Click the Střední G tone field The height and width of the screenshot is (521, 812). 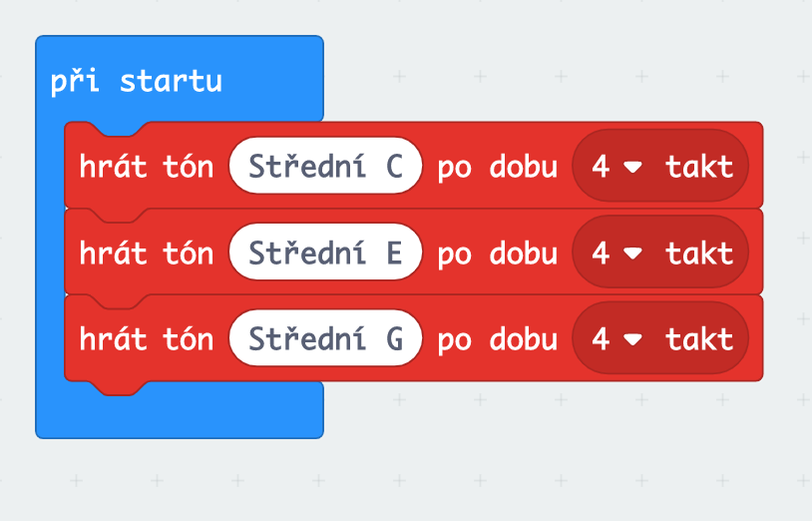[x=325, y=339]
